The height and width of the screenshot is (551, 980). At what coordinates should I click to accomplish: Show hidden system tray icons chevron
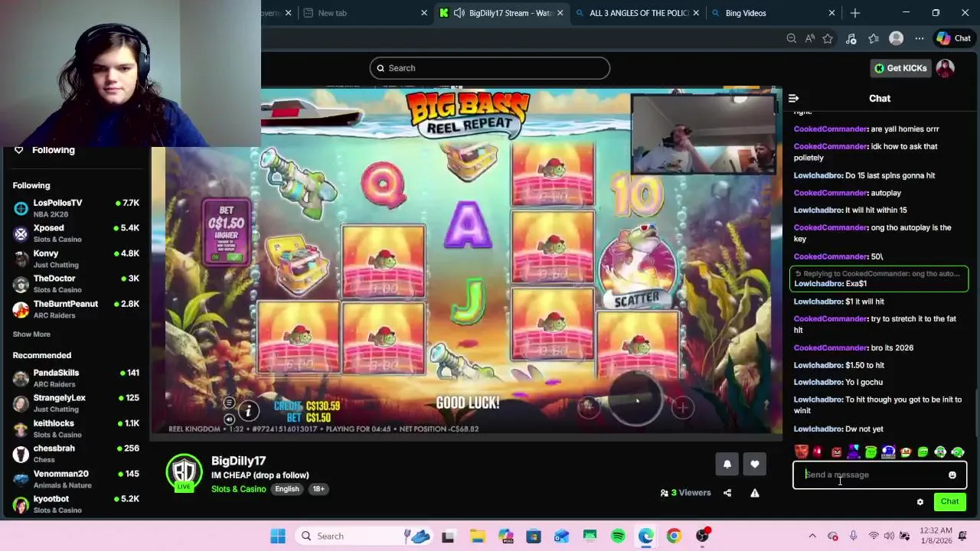click(x=812, y=536)
